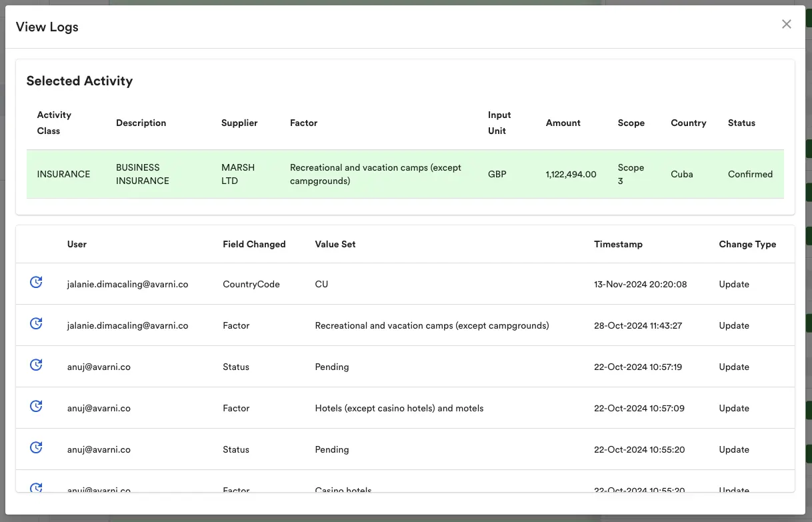The height and width of the screenshot is (522, 812).
Task: Select the BUSINESS INSURANCE description cell
Action: point(143,174)
